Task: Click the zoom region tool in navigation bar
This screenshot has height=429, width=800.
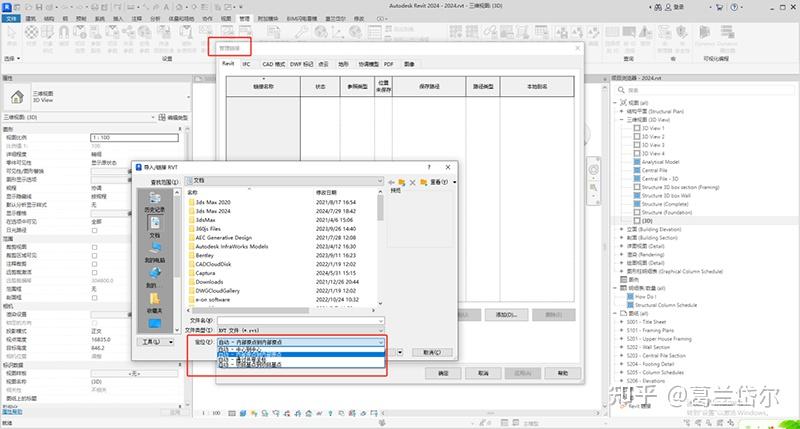Action: 593,188
